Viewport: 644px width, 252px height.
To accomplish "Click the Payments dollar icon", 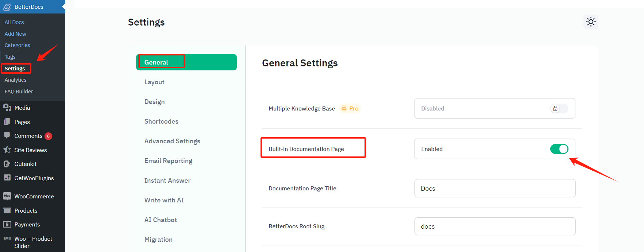I will (x=7, y=224).
